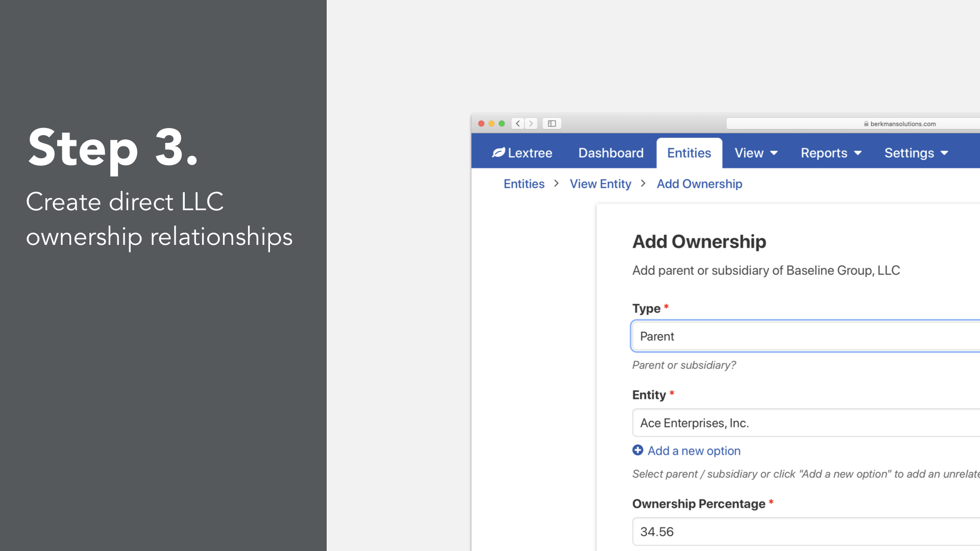Screen dimensions: 980x551
Task: Go back with the browser back arrow
Action: (518, 123)
